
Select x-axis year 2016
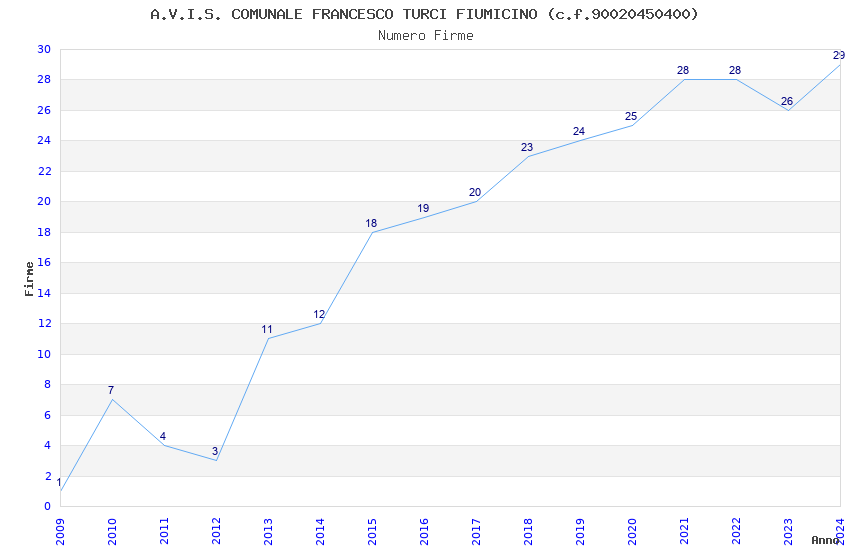[x=424, y=532]
